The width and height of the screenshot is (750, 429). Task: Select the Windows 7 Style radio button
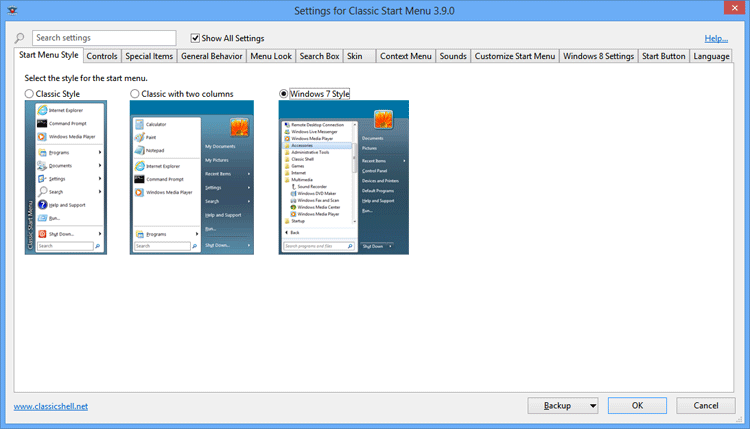point(285,94)
